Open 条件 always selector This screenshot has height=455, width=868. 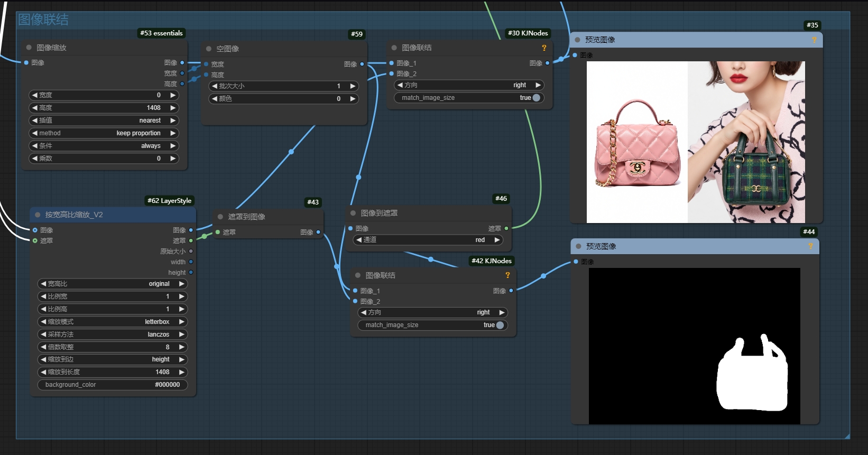[x=104, y=146]
